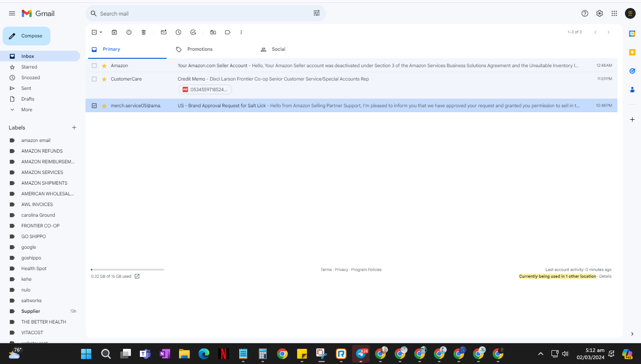Open Netflix from the taskbar
This screenshot has height=364, width=641.
224,354
